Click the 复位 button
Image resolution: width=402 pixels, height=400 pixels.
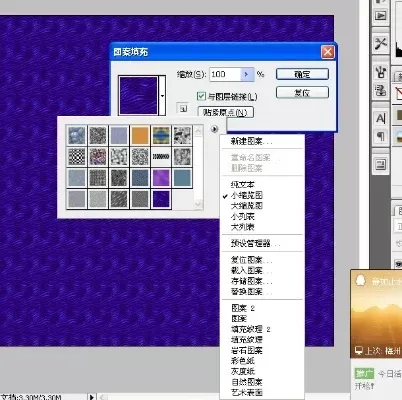(x=302, y=92)
